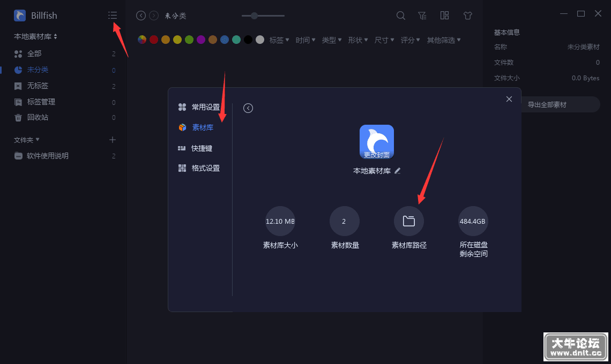
Task: Click the back arrow inside settings dialog
Action: coord(248,108)
